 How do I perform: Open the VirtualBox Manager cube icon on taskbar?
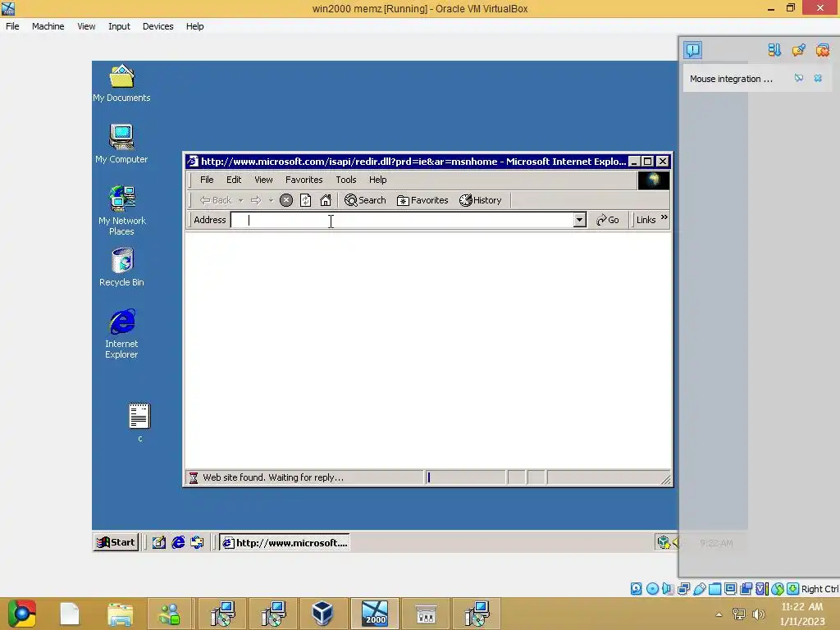tap(323, 614)
